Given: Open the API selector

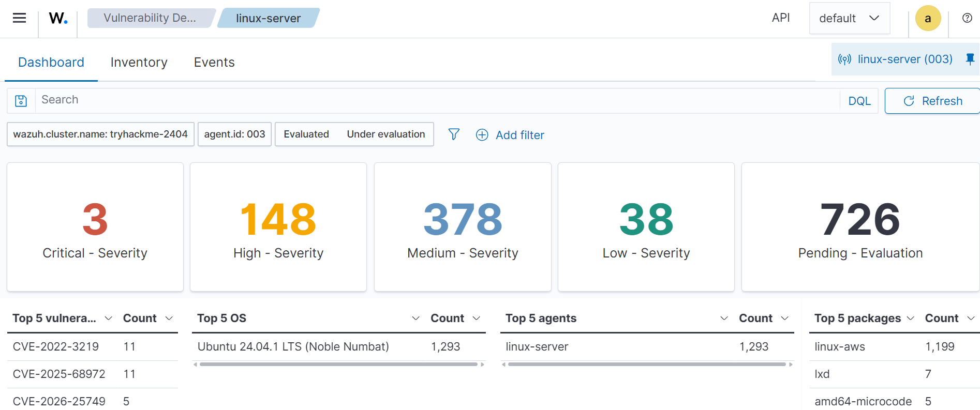Looking at the screenshot, I should [780, 18].
